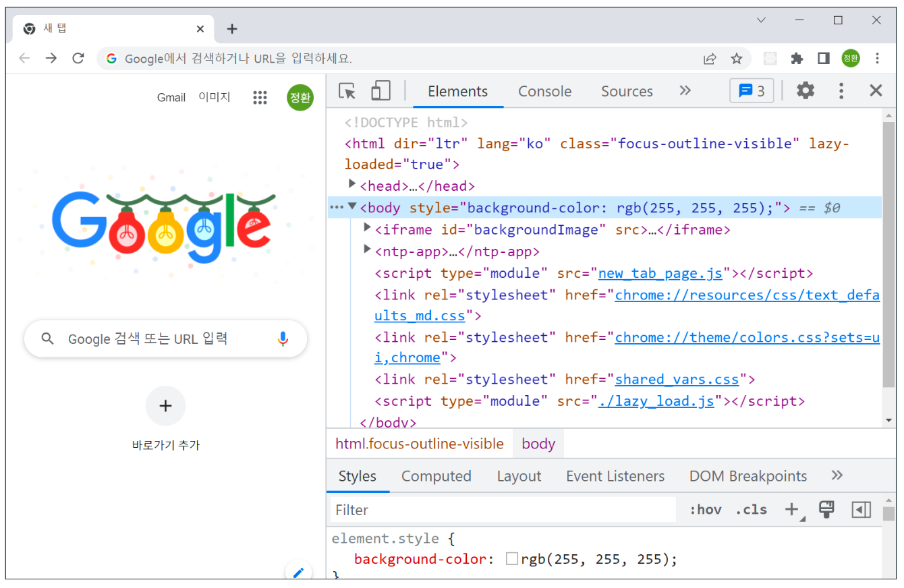Close the DevTools panel
This screenshot has height=588, width=904.
point(876,91)
